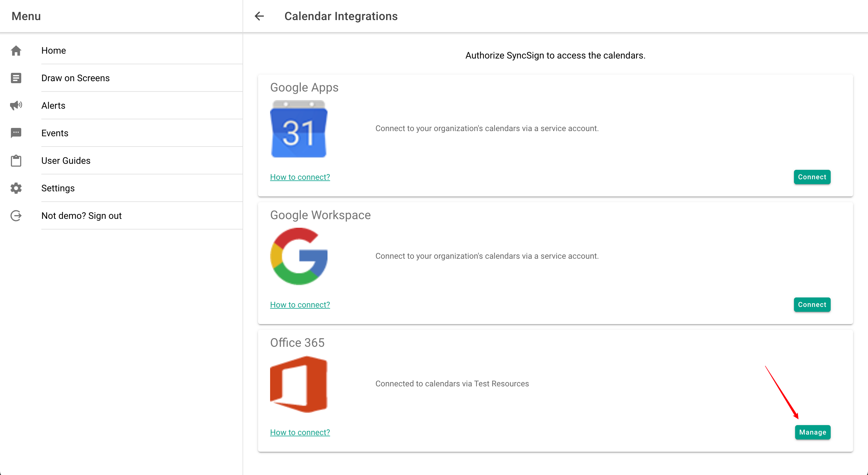Click the Draw on Screens document icon
The width and height of the screenshot is (868, 475).
tap(16, 78)
